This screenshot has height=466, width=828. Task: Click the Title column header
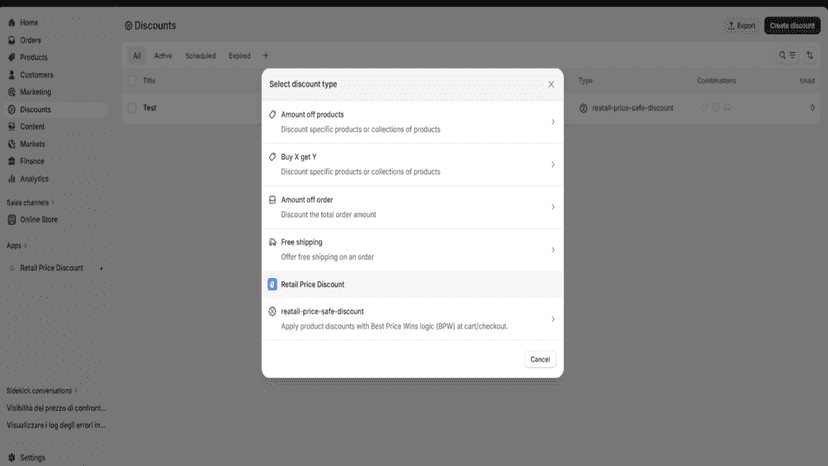coord(149,81)
